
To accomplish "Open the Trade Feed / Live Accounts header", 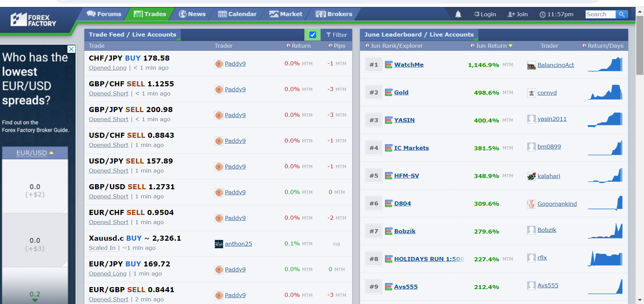I will 133,35.
